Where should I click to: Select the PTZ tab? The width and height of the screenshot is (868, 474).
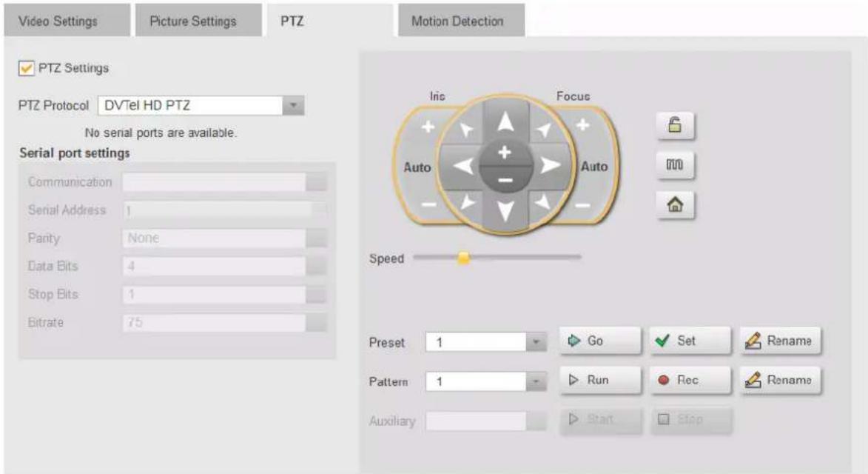(x=331, y=21)
